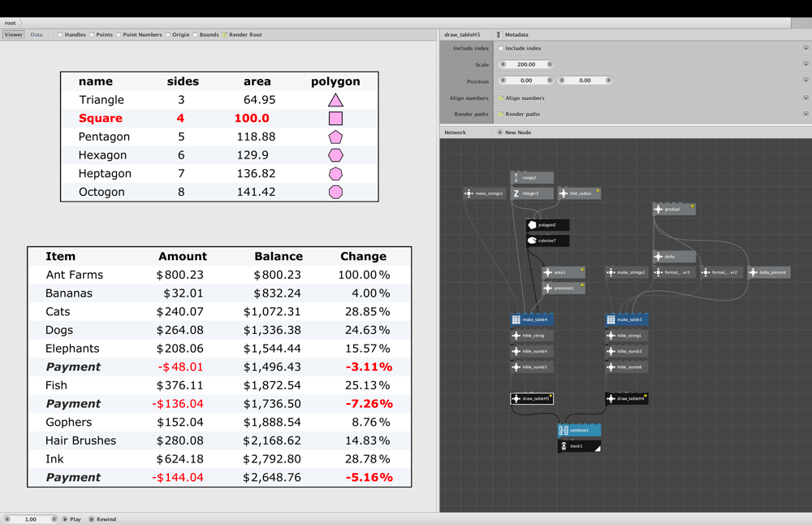Select the delta_percent node

[x=769, y=272]
